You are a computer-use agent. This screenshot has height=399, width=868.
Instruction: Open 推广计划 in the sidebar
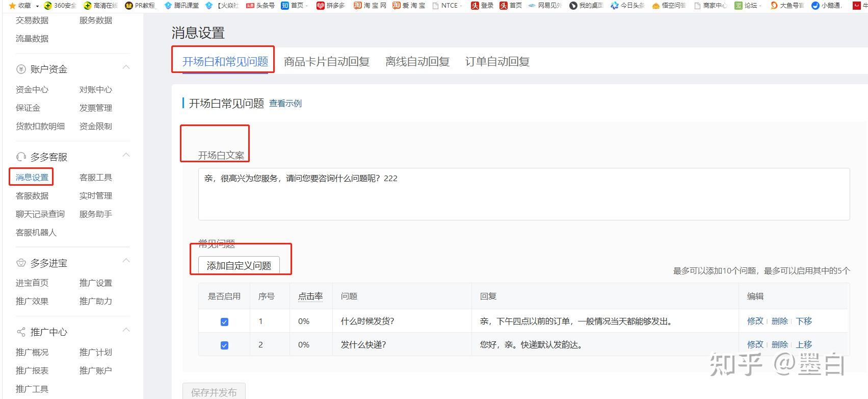[96, 353]
